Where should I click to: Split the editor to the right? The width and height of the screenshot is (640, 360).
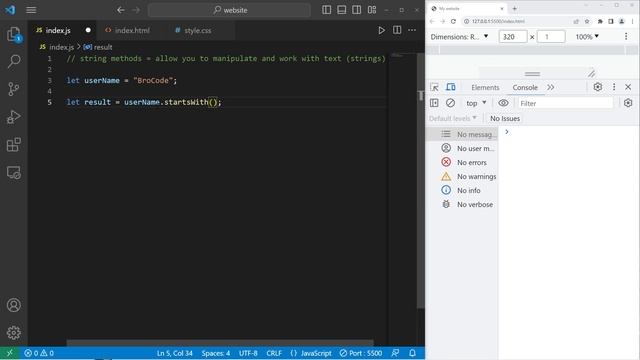pyautogui.click(x=397, y=30)
